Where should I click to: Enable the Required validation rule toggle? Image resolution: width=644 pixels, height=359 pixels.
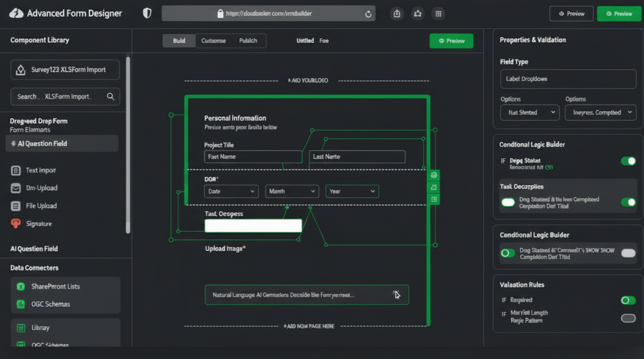[x=628, y=300]
